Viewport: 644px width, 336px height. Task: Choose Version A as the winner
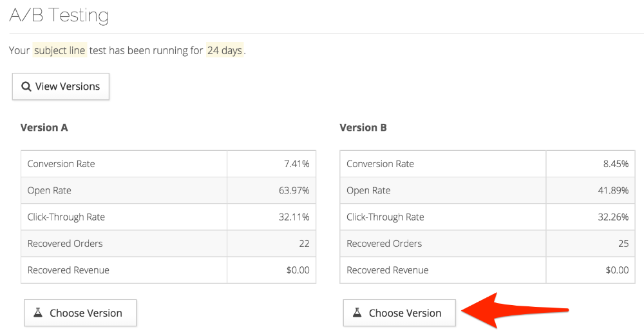point(80,313)
